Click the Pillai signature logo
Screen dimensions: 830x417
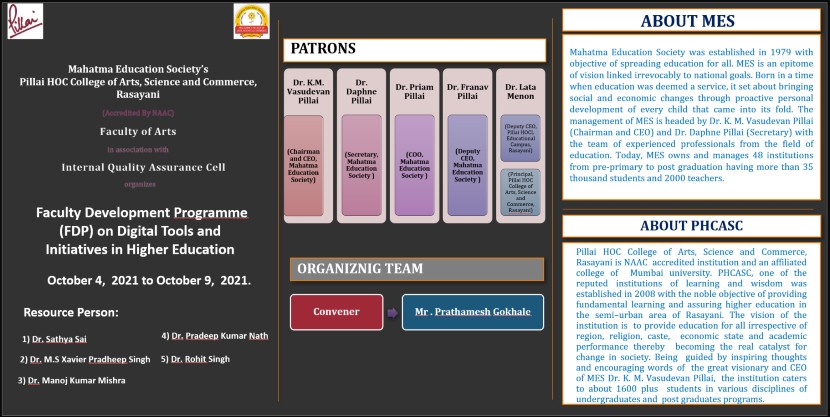(x=25, y=22)
